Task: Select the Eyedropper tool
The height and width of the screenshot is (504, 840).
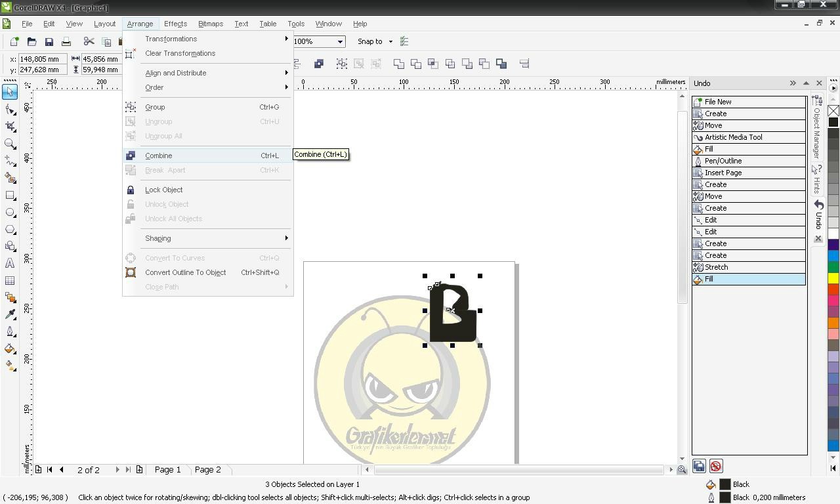Action: tap(10, 314)
